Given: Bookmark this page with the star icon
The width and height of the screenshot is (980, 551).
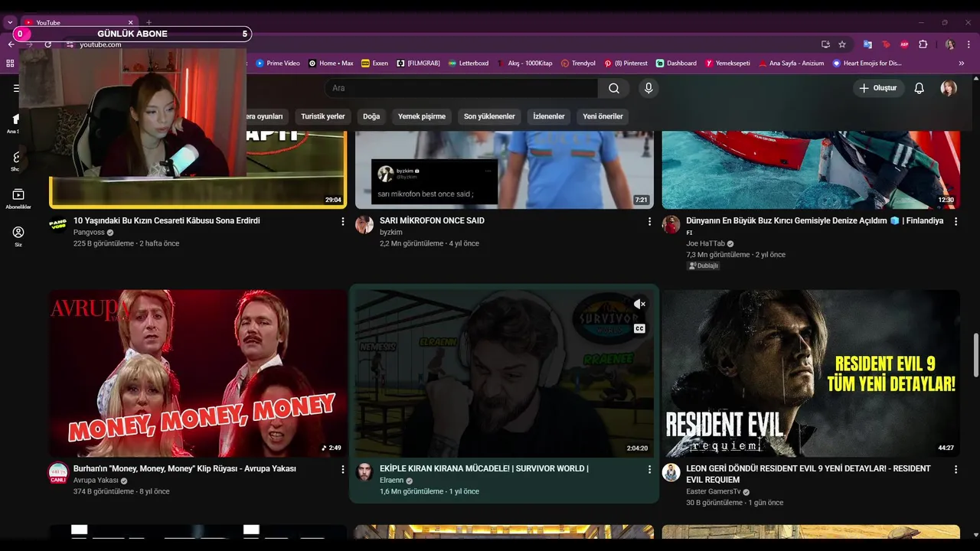Looking at the screenshot, I should click(842, 44).
